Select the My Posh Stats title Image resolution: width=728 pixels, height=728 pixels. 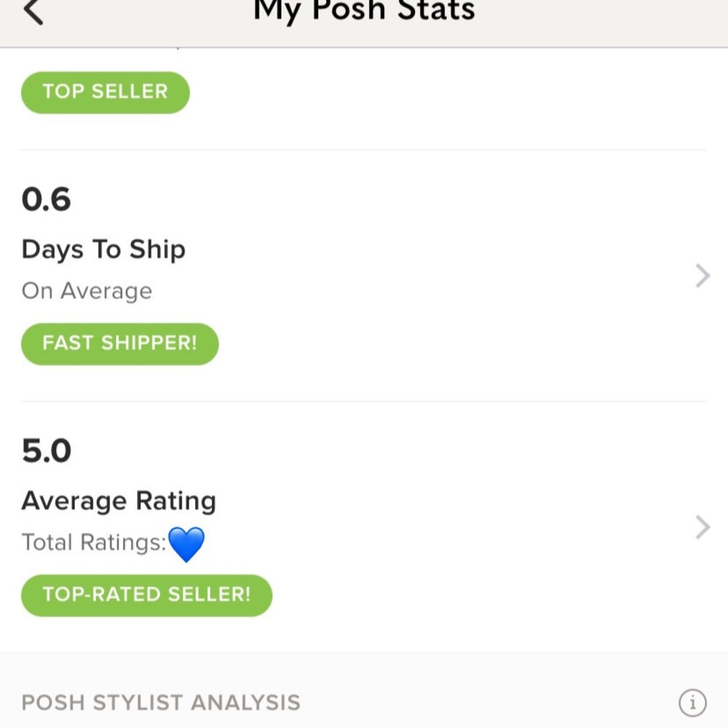click(364, 10)
